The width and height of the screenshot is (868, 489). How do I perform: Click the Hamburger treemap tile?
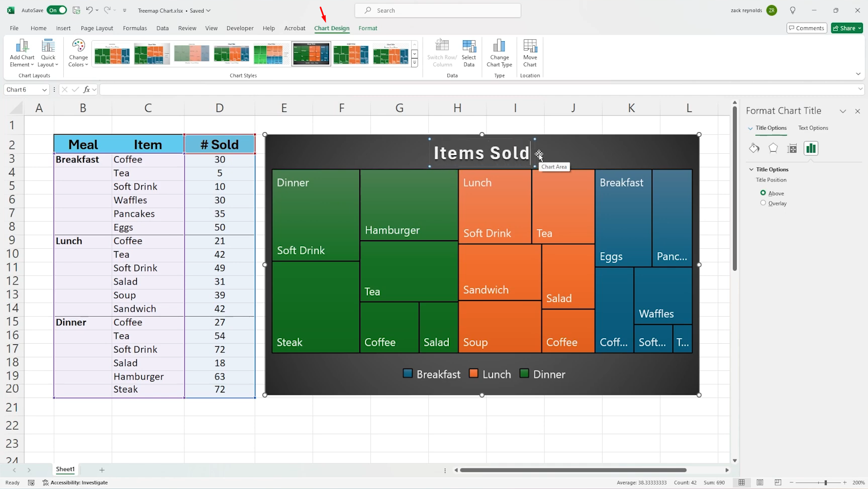click(409, 205)
